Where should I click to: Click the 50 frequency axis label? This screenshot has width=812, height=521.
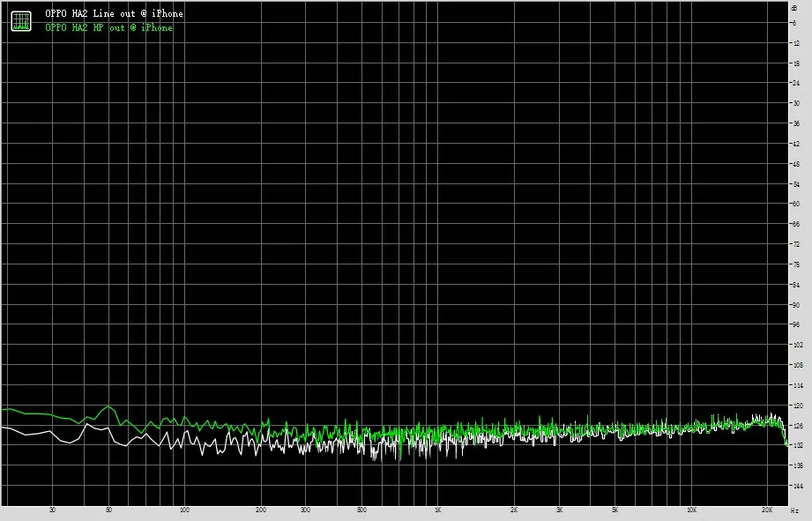tap(108, 510)
